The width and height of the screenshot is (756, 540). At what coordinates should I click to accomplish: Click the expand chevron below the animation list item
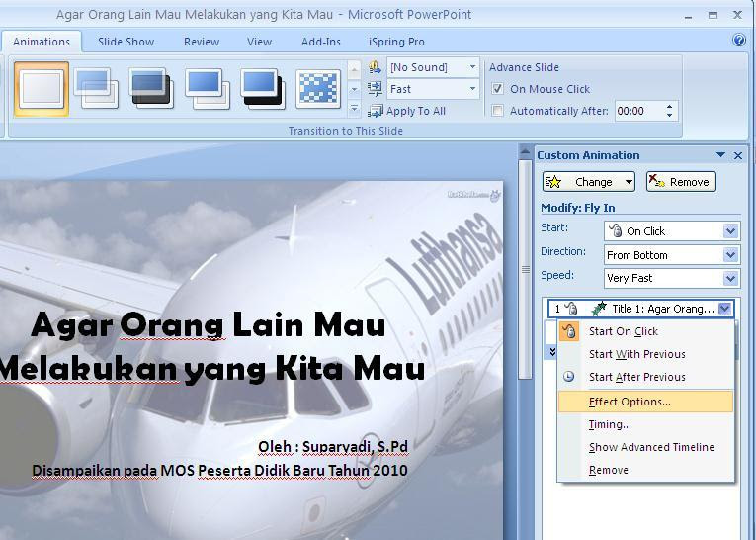pyautogui.click(x=552, y=352)
